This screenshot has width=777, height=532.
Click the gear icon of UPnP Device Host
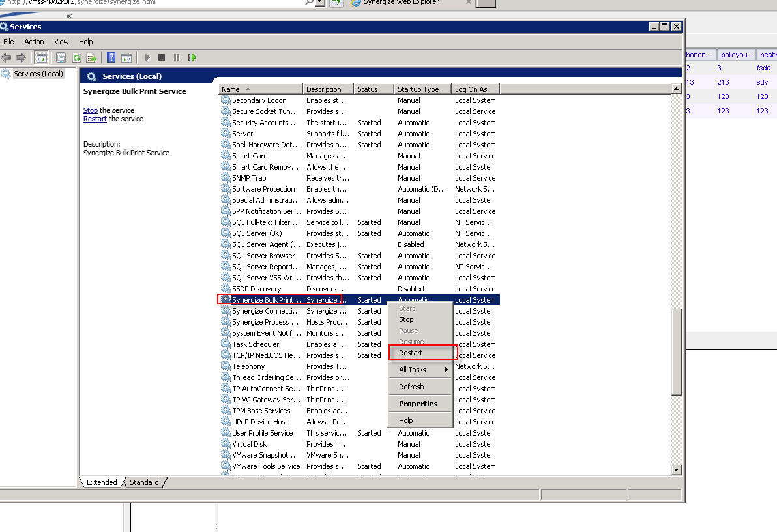click(x=226, y=422)
